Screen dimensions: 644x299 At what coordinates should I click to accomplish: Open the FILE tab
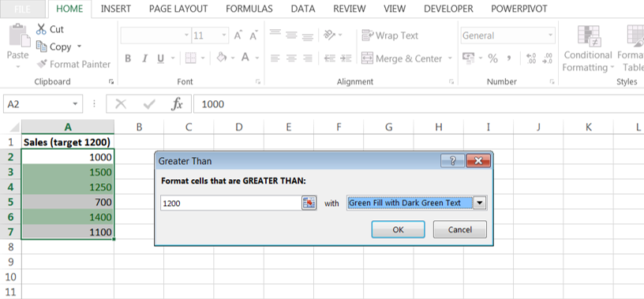(22, 9)
